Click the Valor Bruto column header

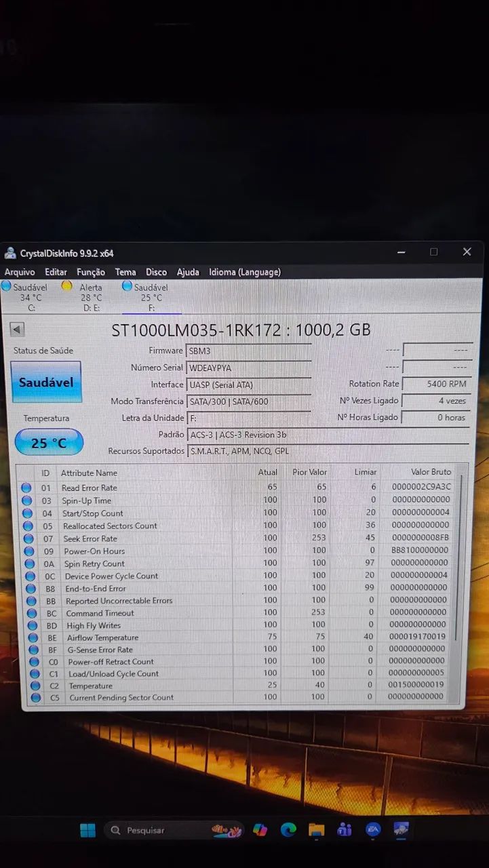(431, 472)
